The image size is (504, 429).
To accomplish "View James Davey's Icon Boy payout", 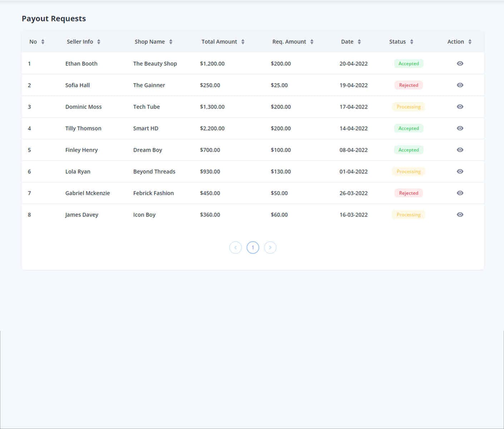I will click(x=460, y=214).
